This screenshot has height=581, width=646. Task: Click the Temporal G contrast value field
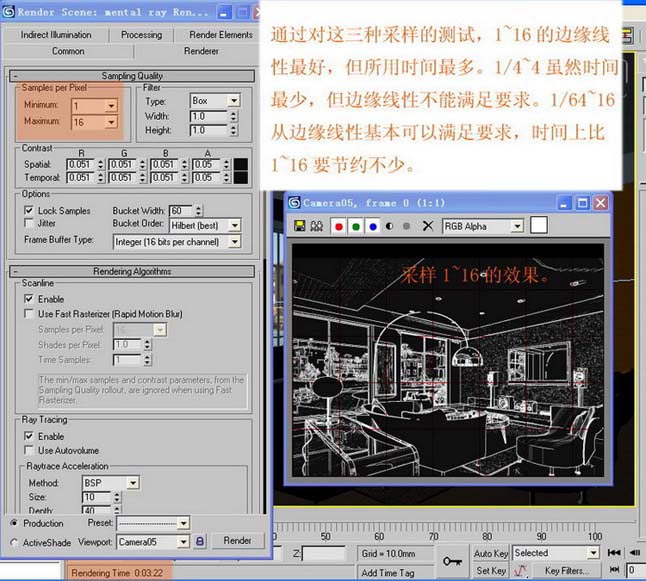[x=123, y=178]
